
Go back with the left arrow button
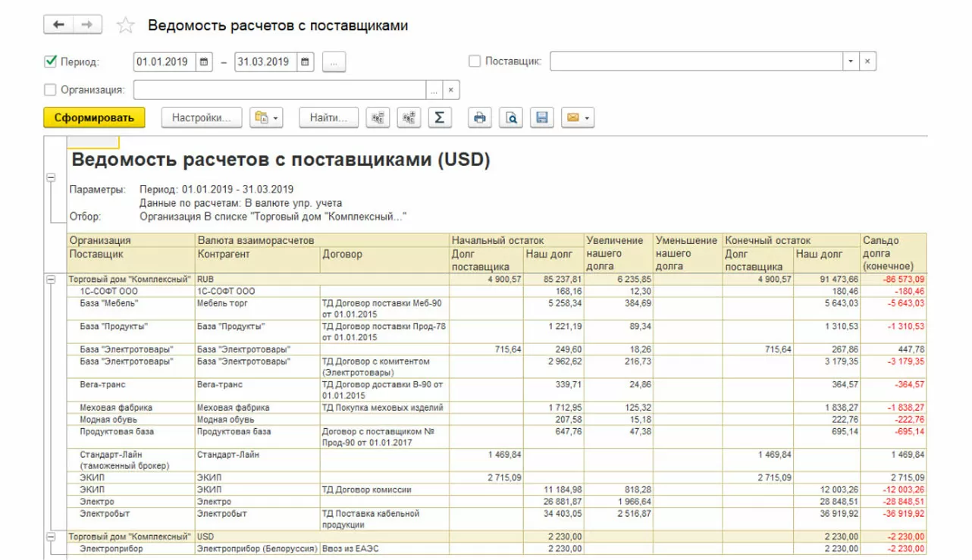click(59, 25)
